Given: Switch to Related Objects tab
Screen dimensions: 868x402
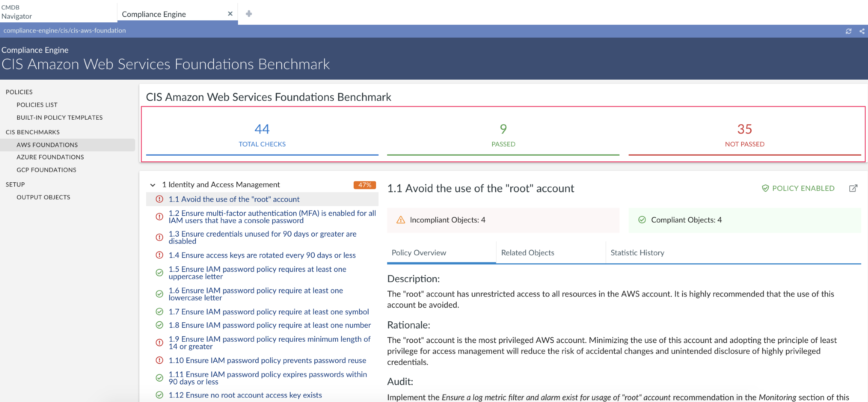Looking at the screenshot, I should [x=528, y=253].
